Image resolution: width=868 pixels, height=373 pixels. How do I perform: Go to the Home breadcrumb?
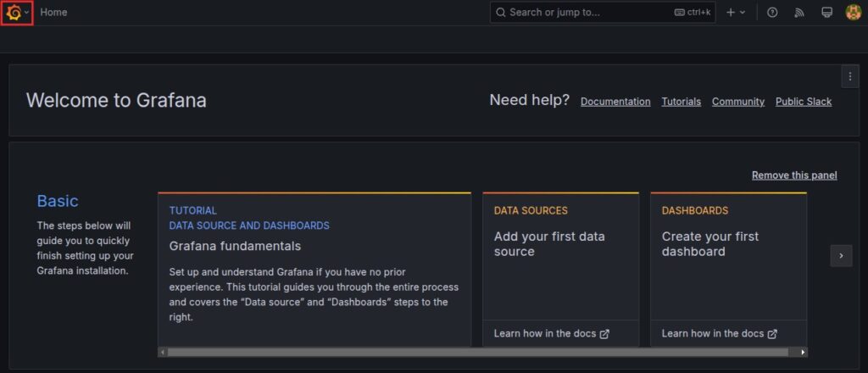coord(53,13)
